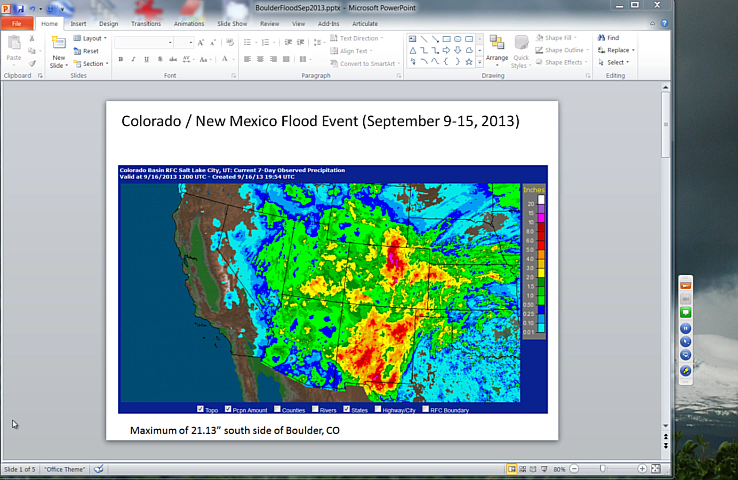Open Quick Styles gallery
The image size is (738, 480).
(521, 50)
